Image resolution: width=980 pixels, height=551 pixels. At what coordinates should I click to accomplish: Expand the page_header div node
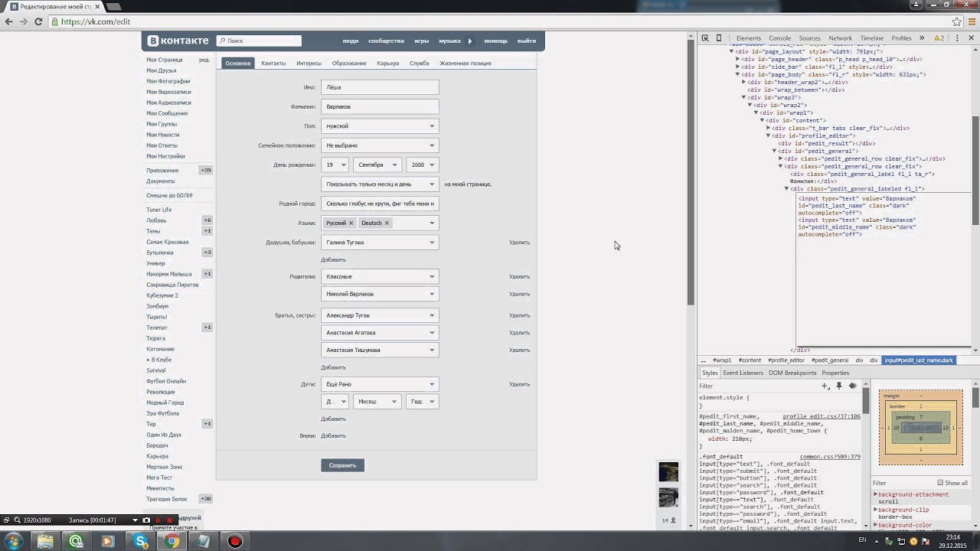(737, 59)
